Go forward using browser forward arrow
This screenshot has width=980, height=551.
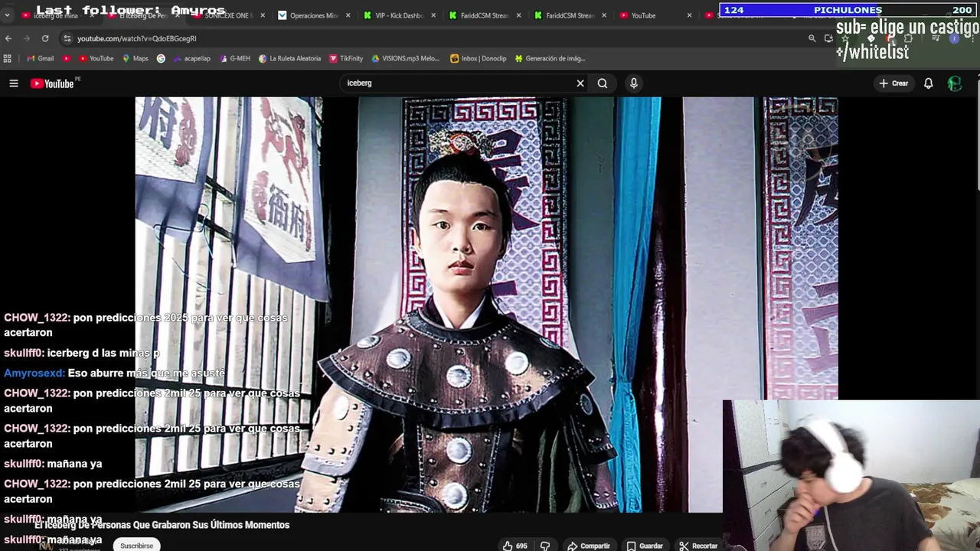tap(27, 38)
